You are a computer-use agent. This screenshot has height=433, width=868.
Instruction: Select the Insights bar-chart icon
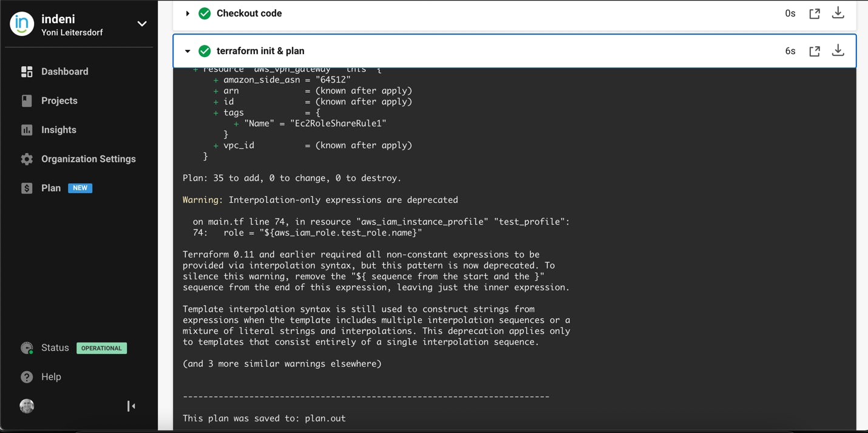point(27,129)
